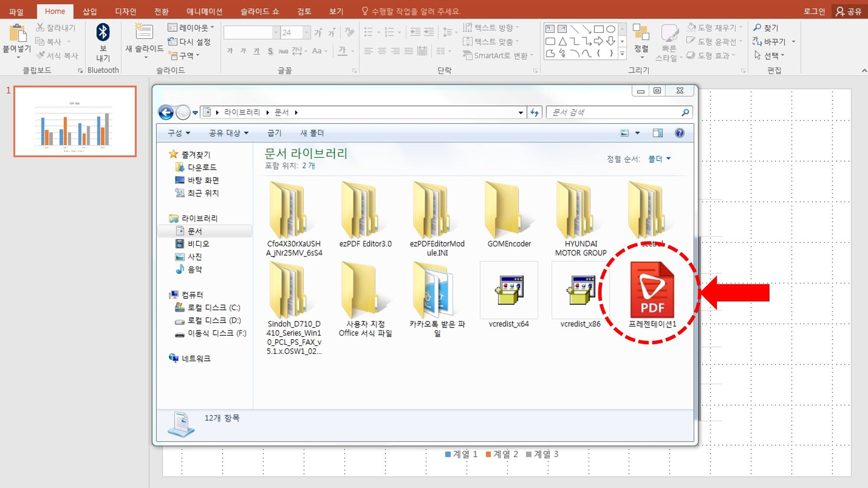Screen dimensions: 868x488
Task: Toggle bold text formatting
Action: [230, 51]
